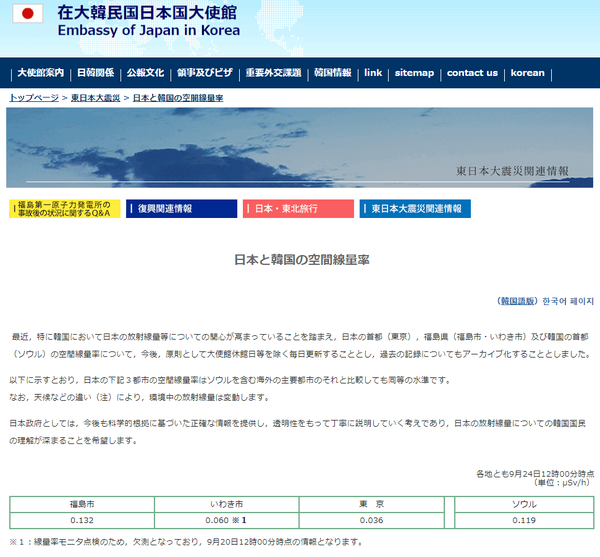Open the 韓国情報 menu item
The height and width of the screenshot is (557, 600).
tap(333, 73)
